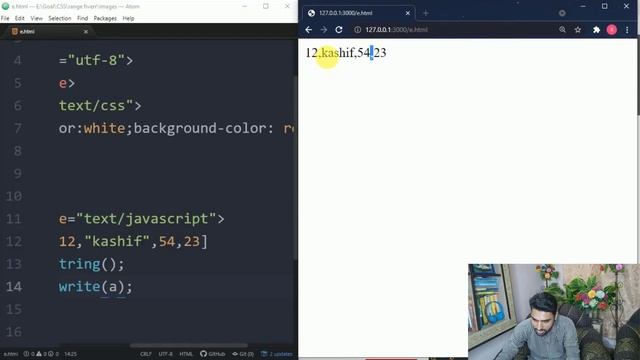Open the Edit menu in Atom

click(20, 18)
